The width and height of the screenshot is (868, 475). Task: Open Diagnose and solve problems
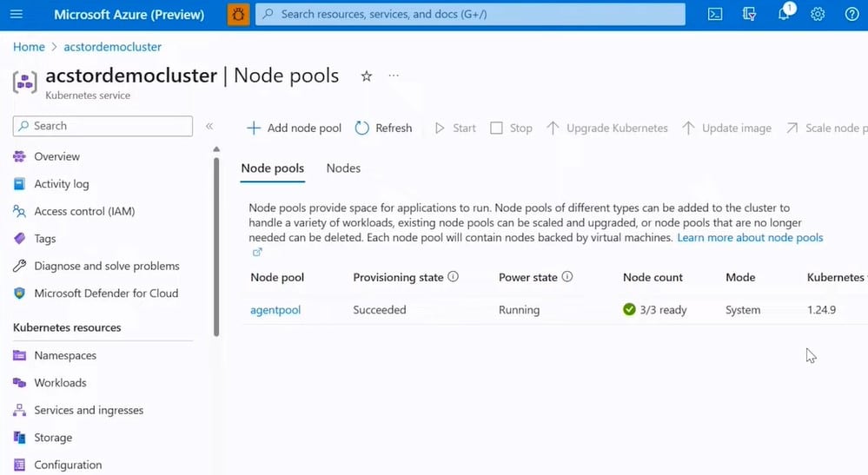tap(107, 266)
